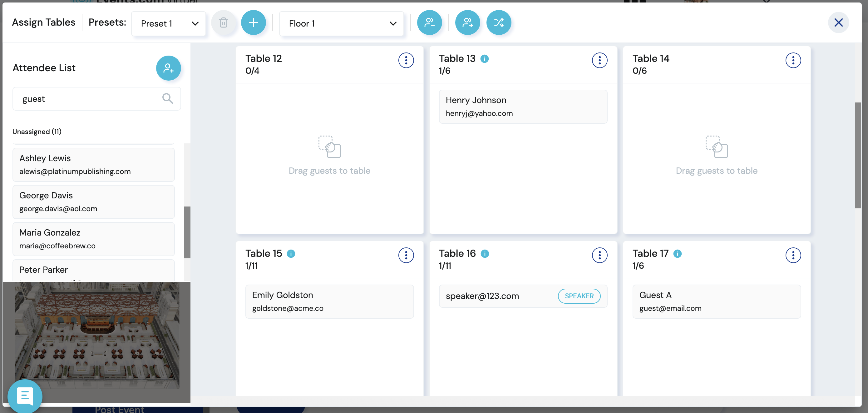Screen dimensions: 868x413
Task: Open Table 17 options menu
Action: (793, 255)
